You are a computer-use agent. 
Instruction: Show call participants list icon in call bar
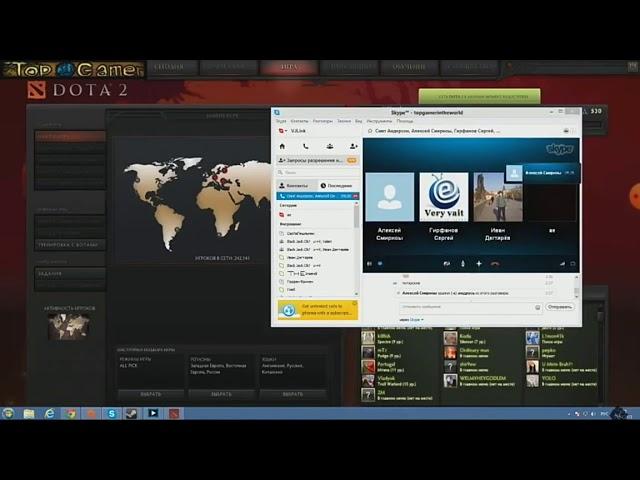[x=369, y=264]
